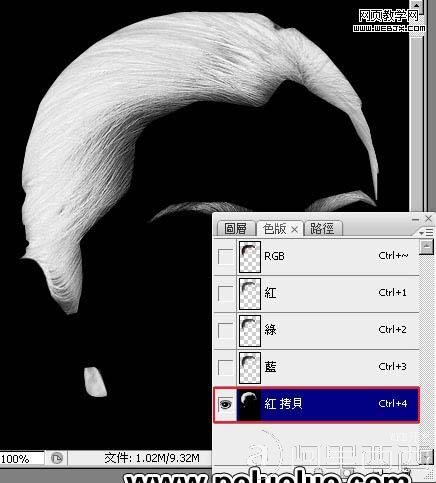Click the panel scrollbar up arrow
The width and height of the screenshot is (436, 483).
coord(426,247)
